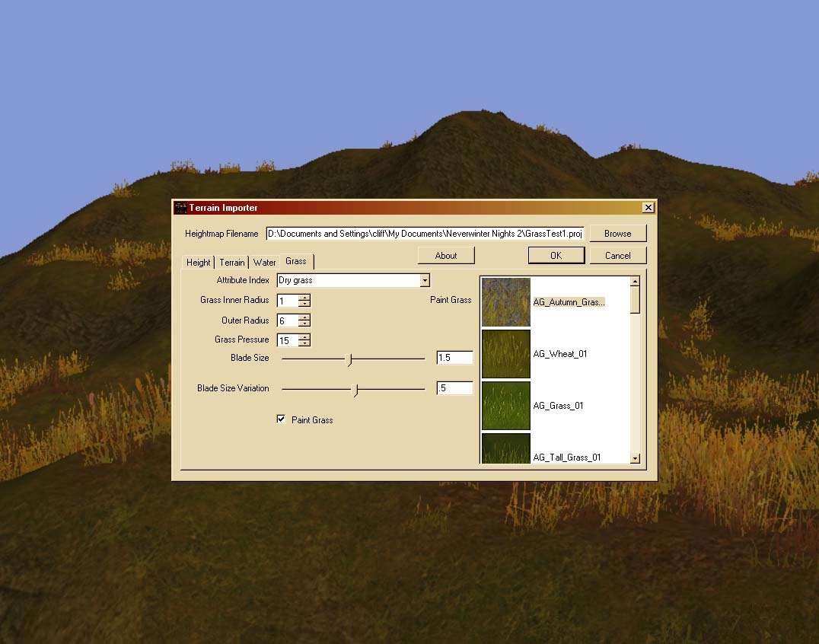Select the AG_Autumn_Grass texture thumbnail

pos(505,302)
